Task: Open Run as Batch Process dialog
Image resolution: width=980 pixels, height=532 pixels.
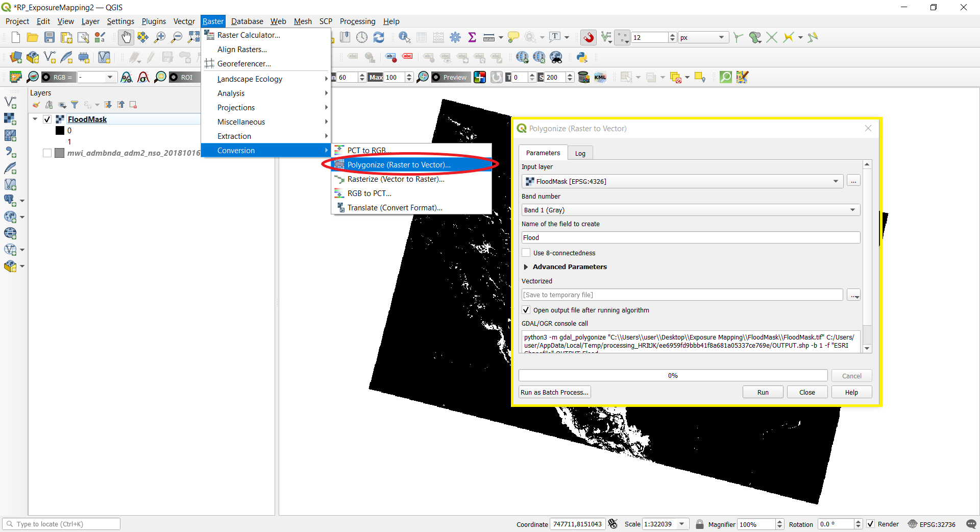Action: click(554, 392)
